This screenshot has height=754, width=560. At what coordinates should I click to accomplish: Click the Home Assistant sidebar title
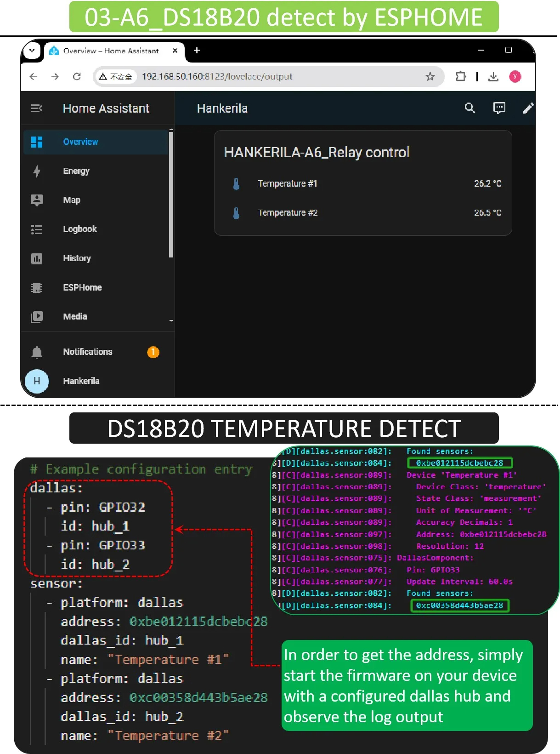[106, 108]
